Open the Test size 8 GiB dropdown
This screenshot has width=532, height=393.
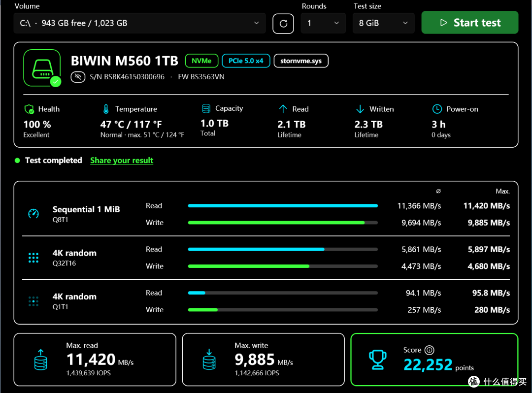tap(383, 23)
